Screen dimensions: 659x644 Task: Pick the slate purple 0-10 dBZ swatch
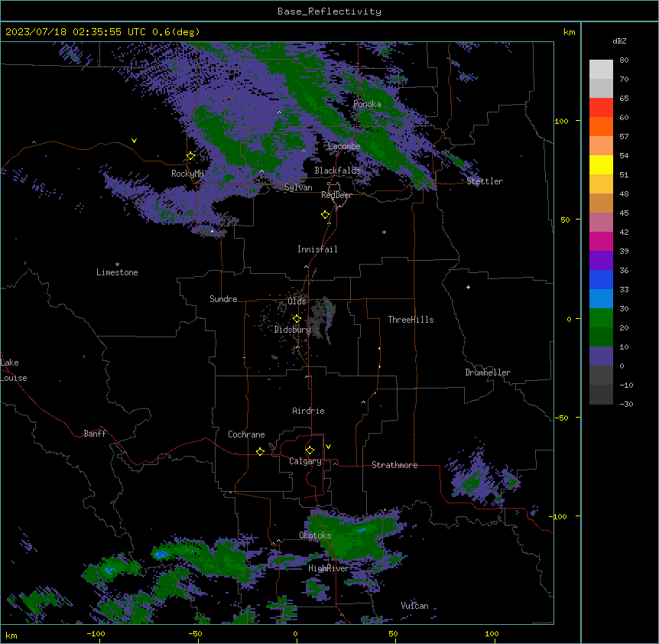coord(601,356)
